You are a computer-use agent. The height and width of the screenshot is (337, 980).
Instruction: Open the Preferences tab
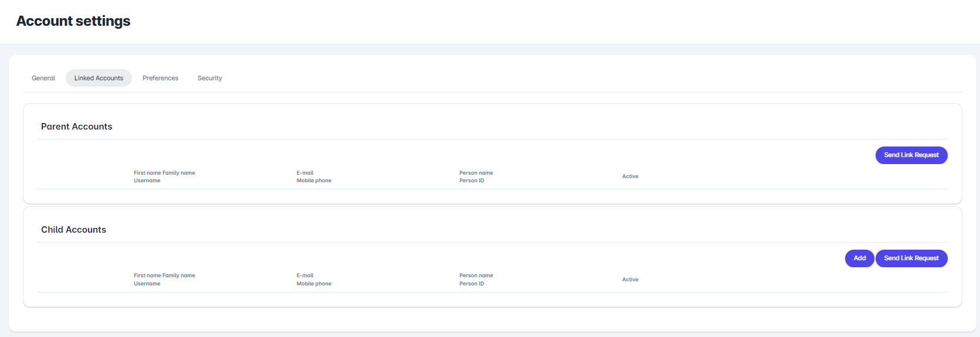click(160, 78)
